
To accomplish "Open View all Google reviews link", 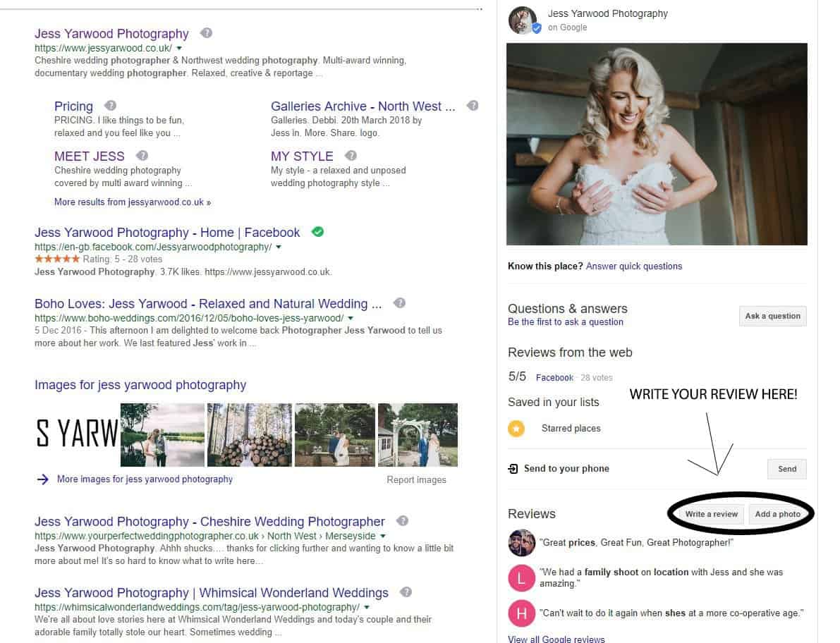I will tap(556, 639).
